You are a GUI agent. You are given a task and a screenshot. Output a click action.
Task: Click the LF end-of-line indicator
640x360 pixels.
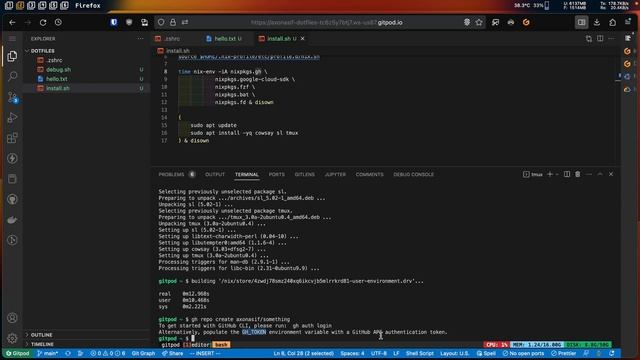pos(396,353)
